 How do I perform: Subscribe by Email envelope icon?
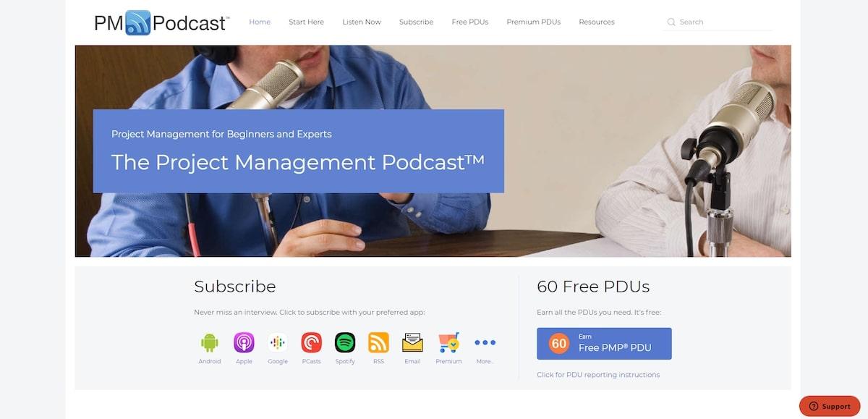point(412,342)
